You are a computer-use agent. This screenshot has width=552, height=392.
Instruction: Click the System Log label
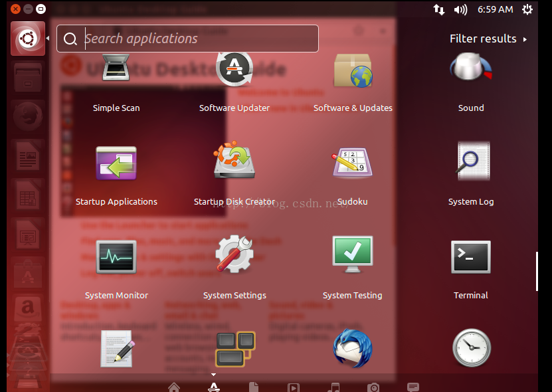point(471,201)
